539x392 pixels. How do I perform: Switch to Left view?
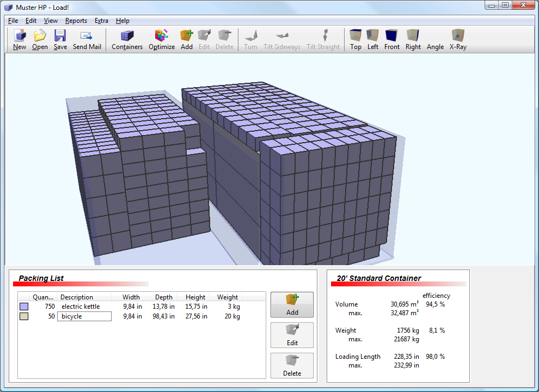click(x=373, y=40)
